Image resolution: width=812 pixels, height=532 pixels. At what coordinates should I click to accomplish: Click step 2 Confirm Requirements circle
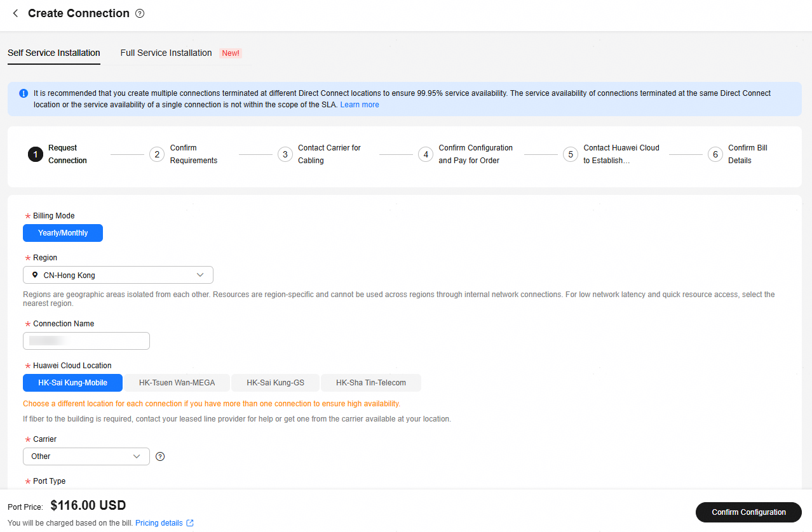tap(156, 154)
